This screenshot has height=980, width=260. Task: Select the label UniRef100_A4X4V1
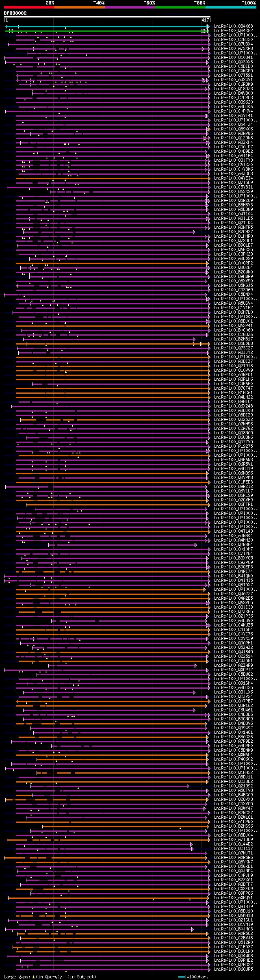pos(233,80)
